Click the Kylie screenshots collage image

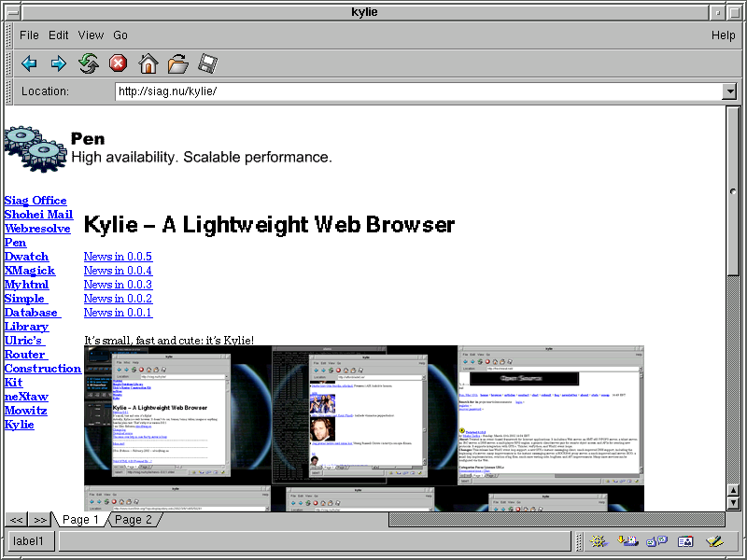(364, 428)
